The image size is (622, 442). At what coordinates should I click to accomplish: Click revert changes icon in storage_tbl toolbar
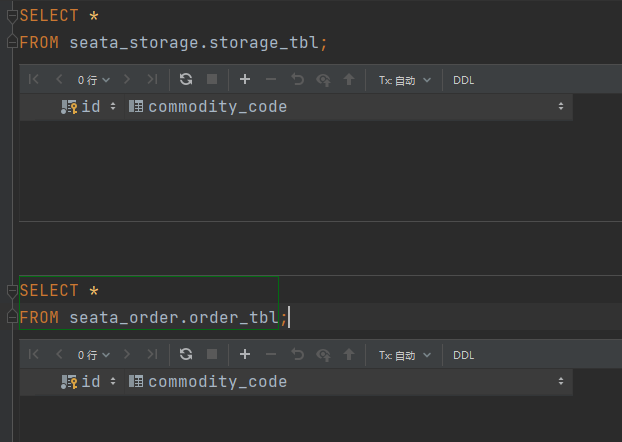[x=298, y=79]
